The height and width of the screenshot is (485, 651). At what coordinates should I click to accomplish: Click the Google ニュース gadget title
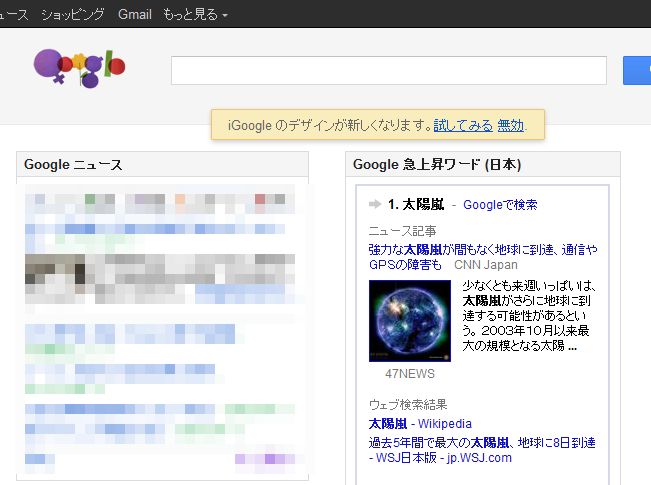tap(73, 164)
